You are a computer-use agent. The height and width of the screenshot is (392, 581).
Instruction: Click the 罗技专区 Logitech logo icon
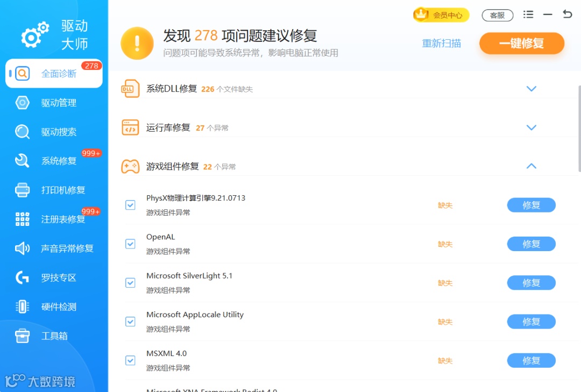(22, 277)
